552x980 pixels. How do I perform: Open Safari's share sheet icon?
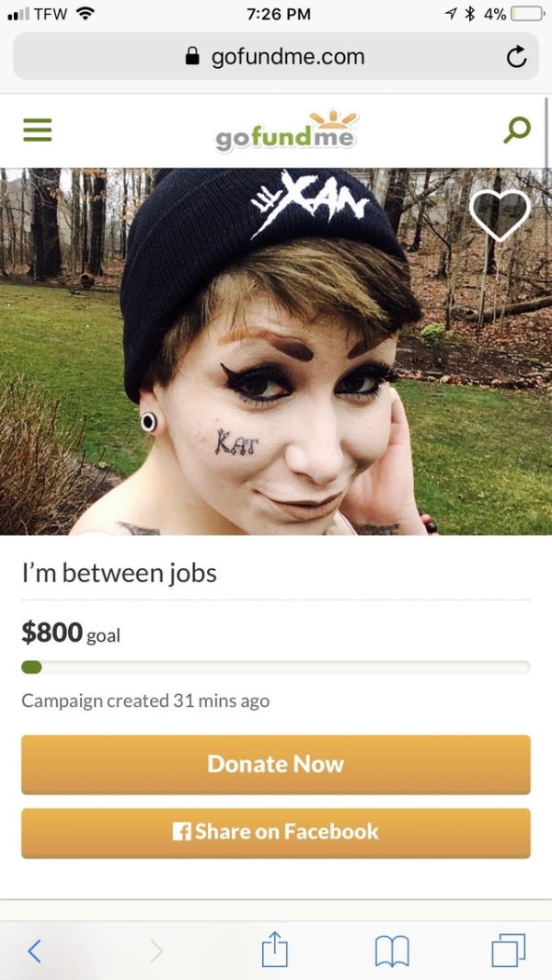click(x=274, y=950)
